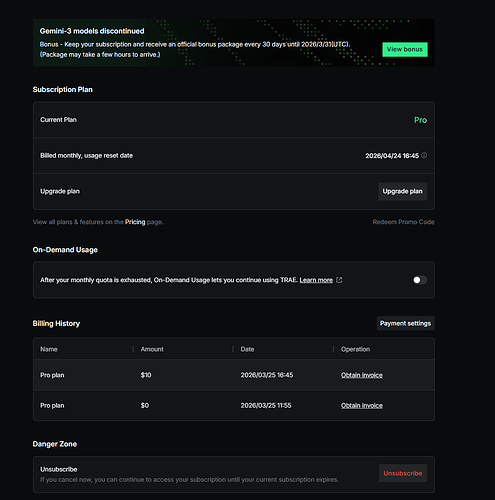495x500 pixels.
Task: Click the View bonus button
Action: tap(405, 49)
